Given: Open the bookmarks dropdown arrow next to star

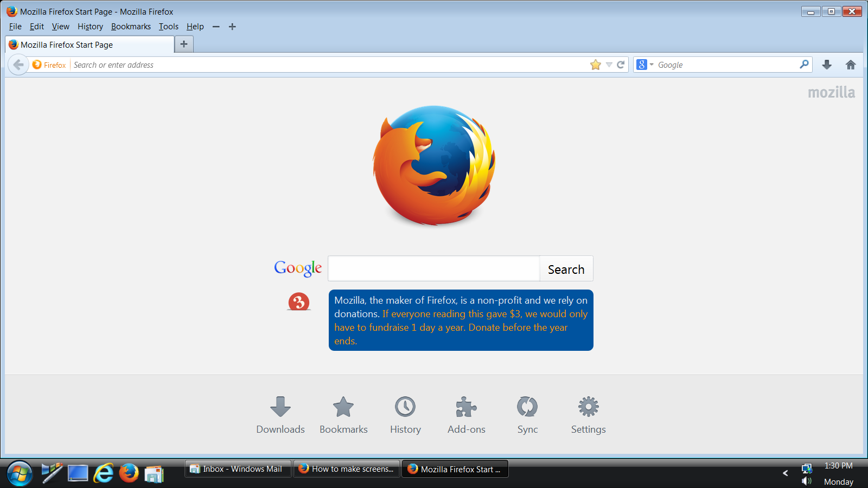Looking at the screenshot, I should point(609,65).
